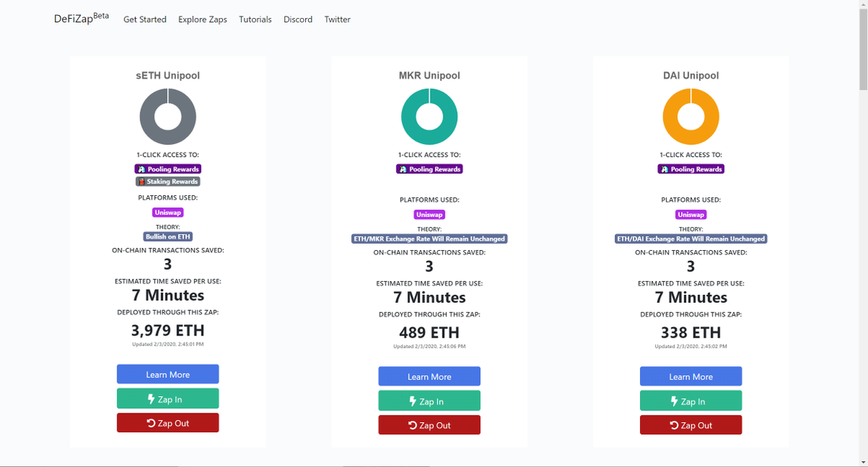This screenshot has width=868, height=467.
Task: Zap In to sETH Unipool
Action: (x=168, y=398)
